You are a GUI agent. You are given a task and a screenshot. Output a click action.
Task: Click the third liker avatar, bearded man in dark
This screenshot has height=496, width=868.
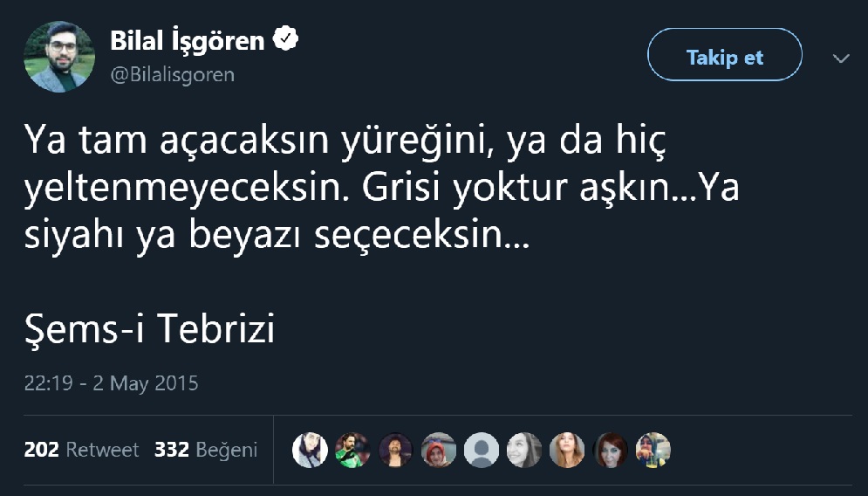(396, 450)
